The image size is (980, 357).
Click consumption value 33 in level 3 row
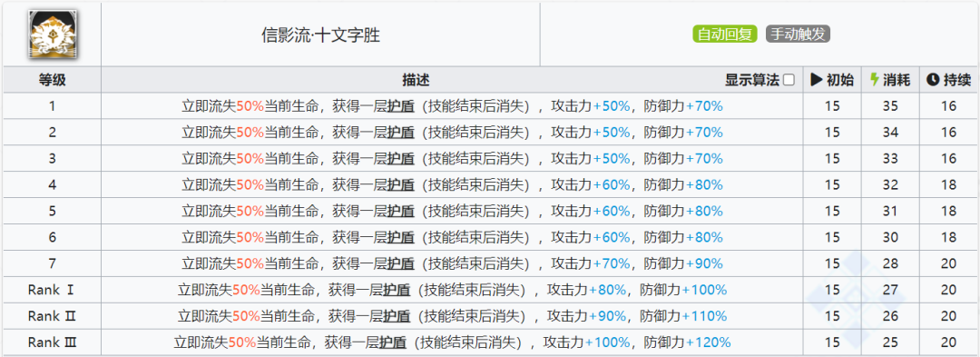890,159
